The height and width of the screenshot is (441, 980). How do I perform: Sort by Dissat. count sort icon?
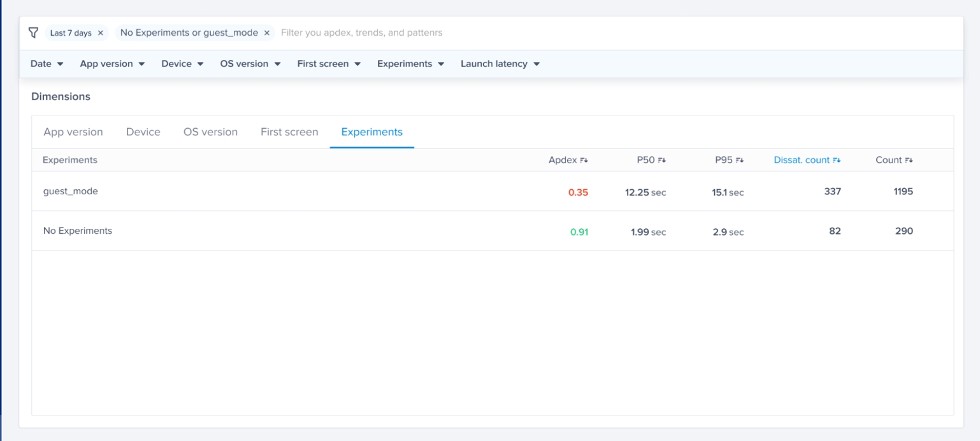tap(837, 161)
